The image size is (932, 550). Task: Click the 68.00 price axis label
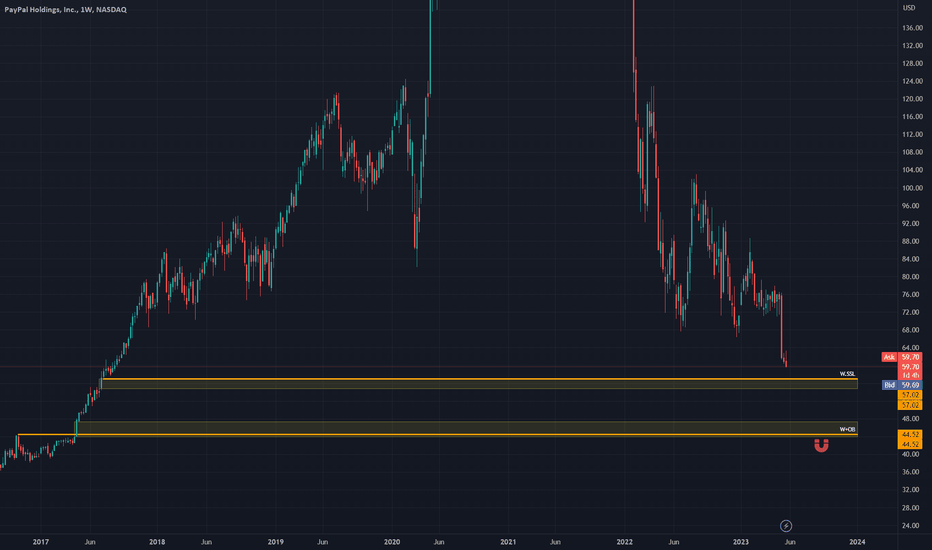[x=912, y=330]
